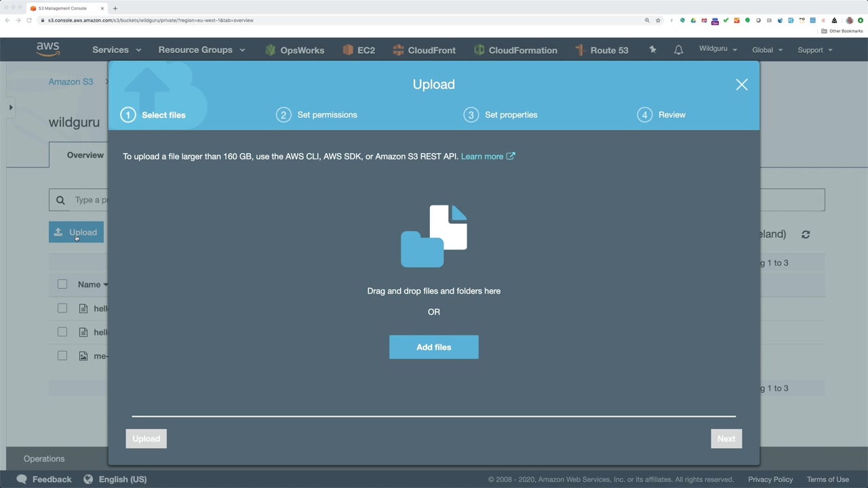Toggle the select-all checkbox beside Name
Viewport: 868px width, 488px height.
point(62,285)
